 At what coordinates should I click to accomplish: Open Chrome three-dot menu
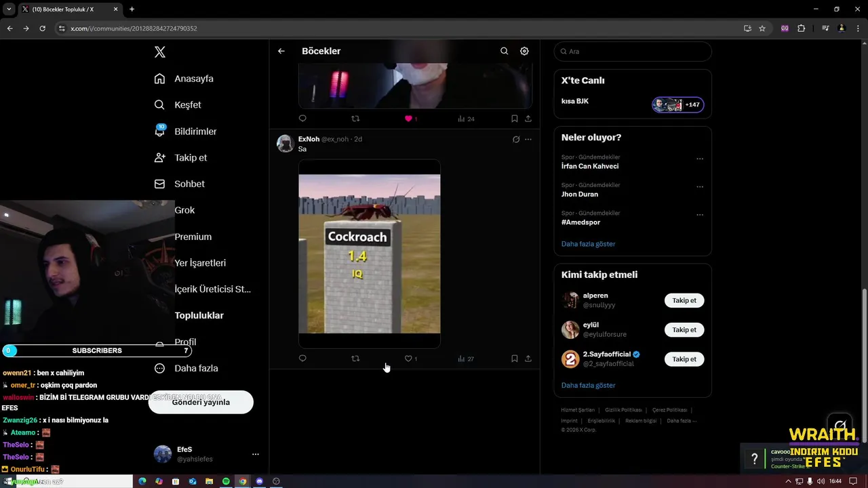[x=858, y=28]
